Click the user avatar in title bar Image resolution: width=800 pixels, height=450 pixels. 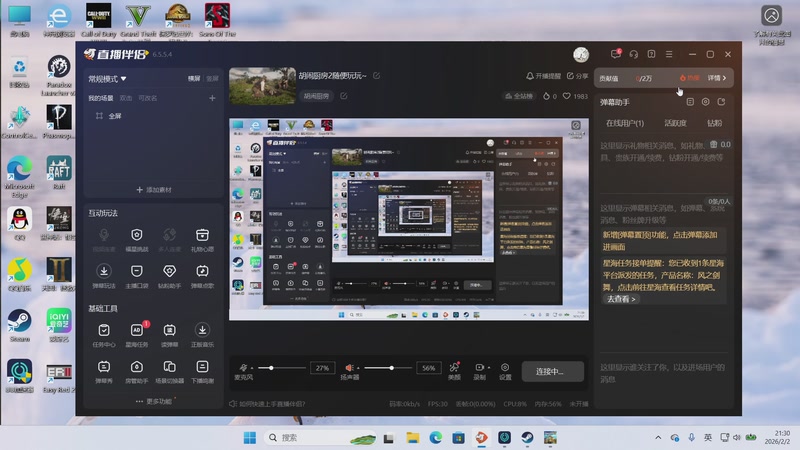click(x=581, y=54)
